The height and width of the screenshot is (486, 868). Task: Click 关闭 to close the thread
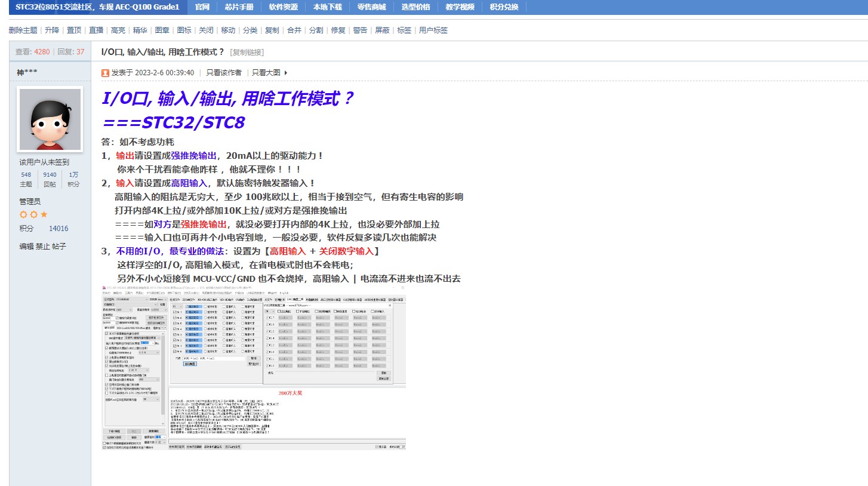pos(206,30)
